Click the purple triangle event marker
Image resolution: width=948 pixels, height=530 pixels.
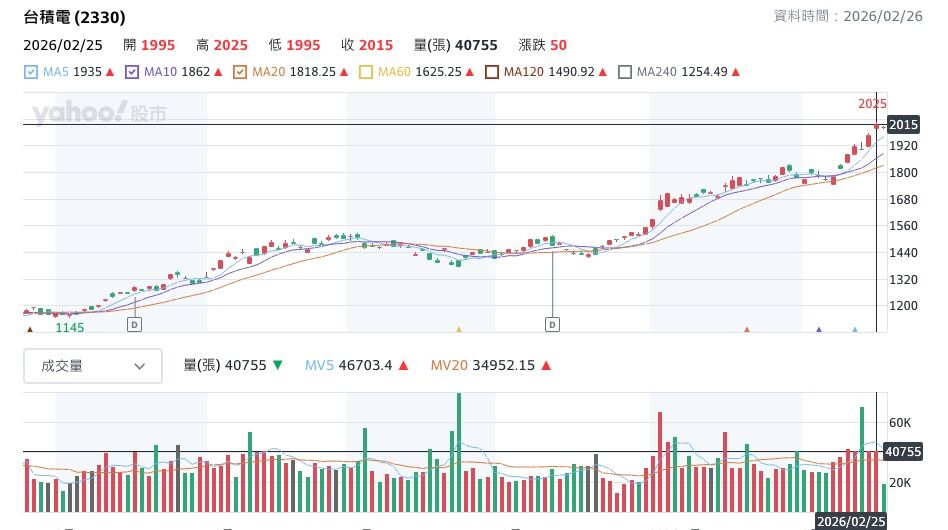(819, 328)
